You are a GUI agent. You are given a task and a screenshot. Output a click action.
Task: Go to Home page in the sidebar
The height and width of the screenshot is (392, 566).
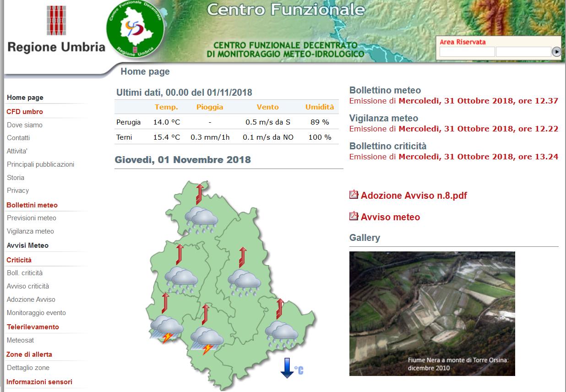click(x=25, y=98)
